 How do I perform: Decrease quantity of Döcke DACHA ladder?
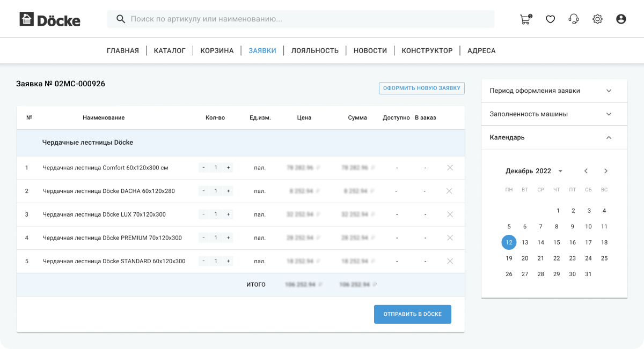(203, 191)
